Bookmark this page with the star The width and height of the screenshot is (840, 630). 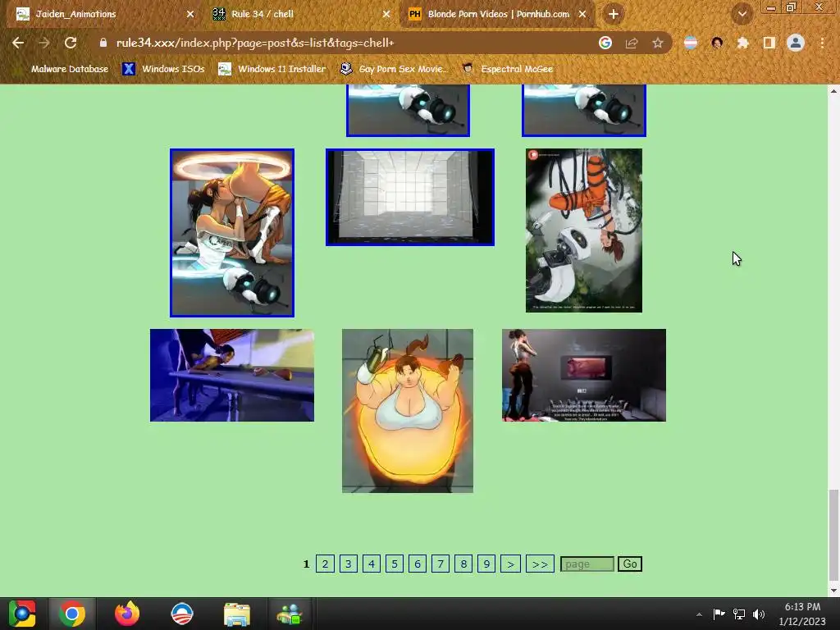[658, 43]
